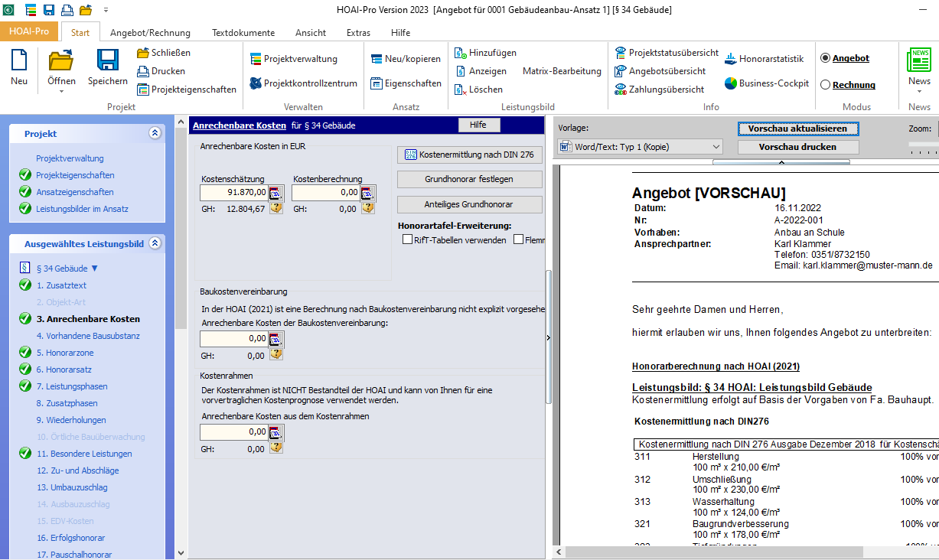
Task: Click the Speichern floppy disk icon
Action: tap(107, 60)
